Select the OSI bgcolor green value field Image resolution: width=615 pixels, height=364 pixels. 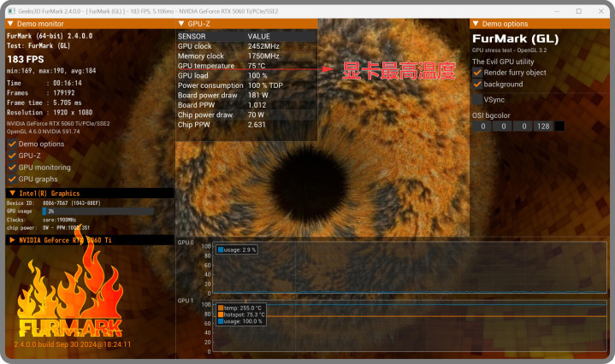[503, 126]
